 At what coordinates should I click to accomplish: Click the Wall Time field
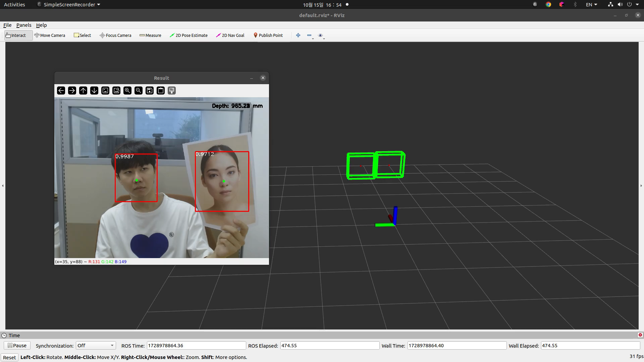pos(457,346)
